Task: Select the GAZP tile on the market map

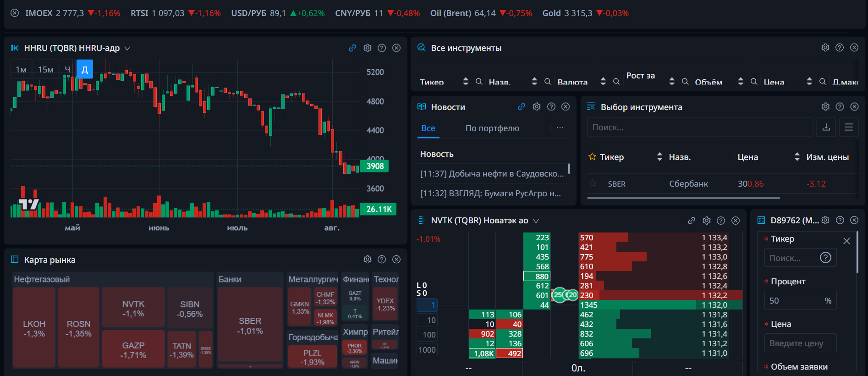Action: point(133,349)
